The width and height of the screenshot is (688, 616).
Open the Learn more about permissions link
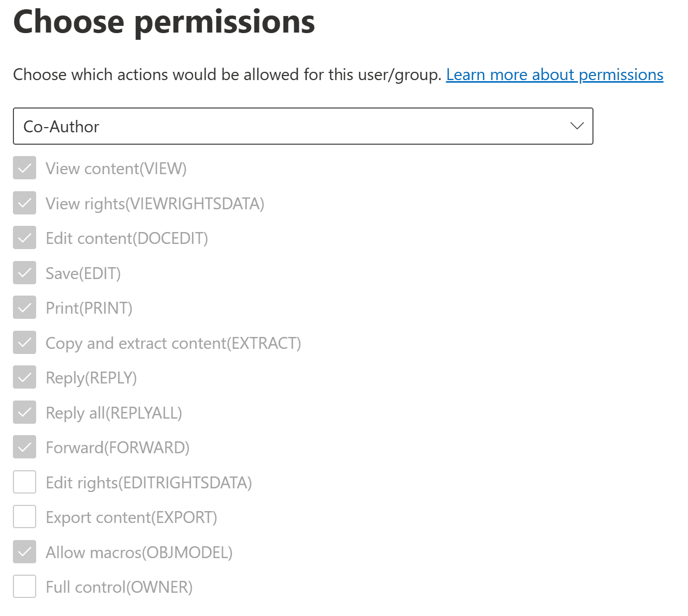click(x=555, y=74)
